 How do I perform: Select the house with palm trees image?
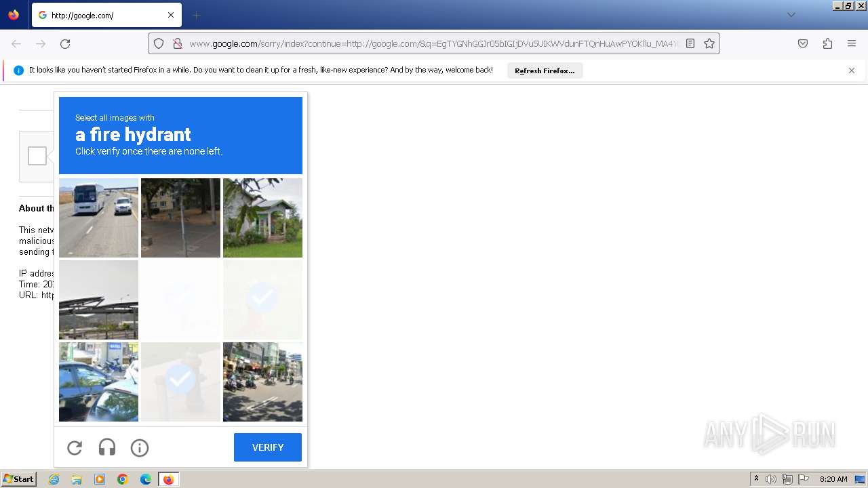coord(262,218)
